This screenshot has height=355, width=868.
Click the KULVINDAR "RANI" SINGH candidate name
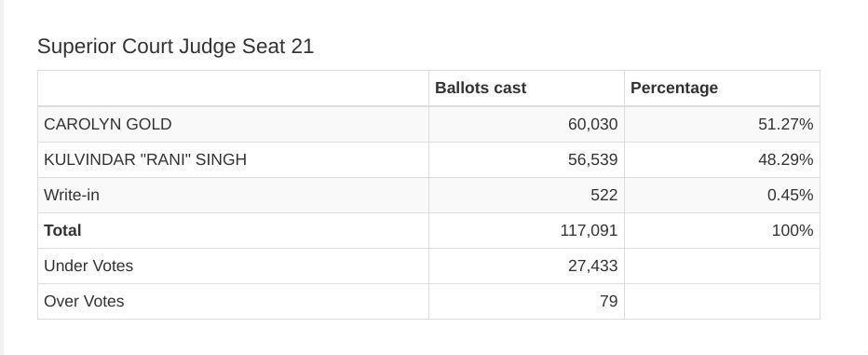(145, 159)
